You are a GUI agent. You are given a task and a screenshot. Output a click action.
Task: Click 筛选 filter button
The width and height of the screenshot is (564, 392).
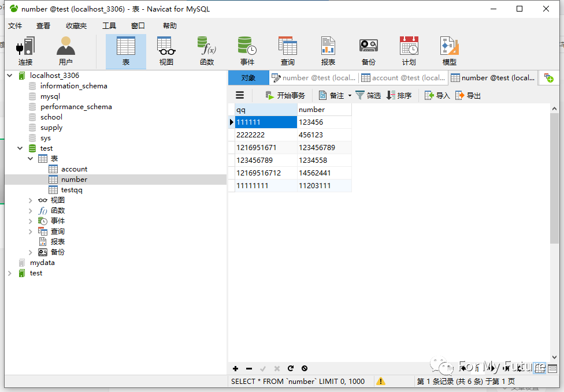pyautogui.click(x=368, y=96)
